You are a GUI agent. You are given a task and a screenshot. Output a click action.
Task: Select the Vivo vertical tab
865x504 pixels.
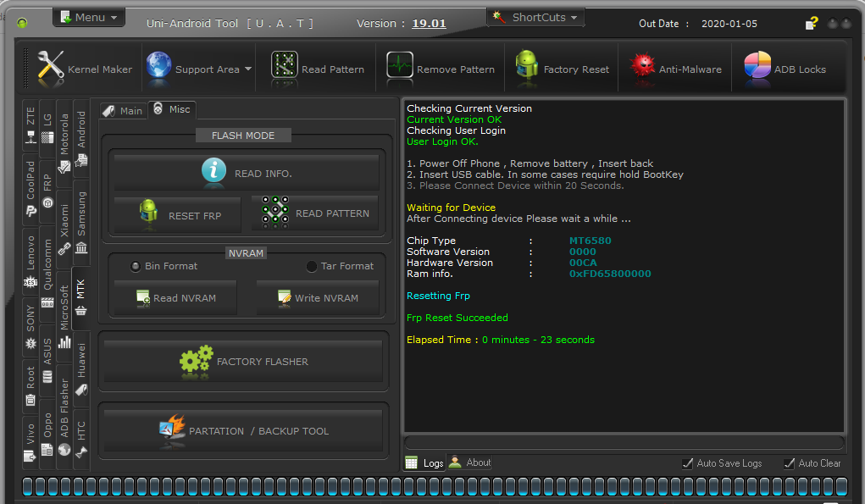pyautogui.click(x=30, y=441)
